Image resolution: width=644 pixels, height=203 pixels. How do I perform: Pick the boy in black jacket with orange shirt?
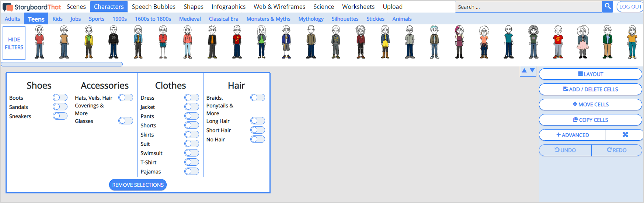(x=212, y=42)
